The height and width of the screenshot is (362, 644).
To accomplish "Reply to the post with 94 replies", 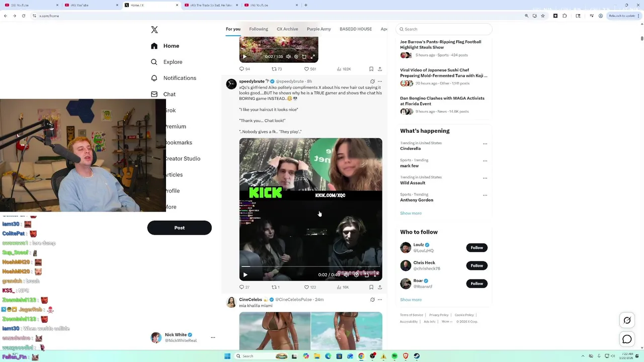I will pos(245,69).
